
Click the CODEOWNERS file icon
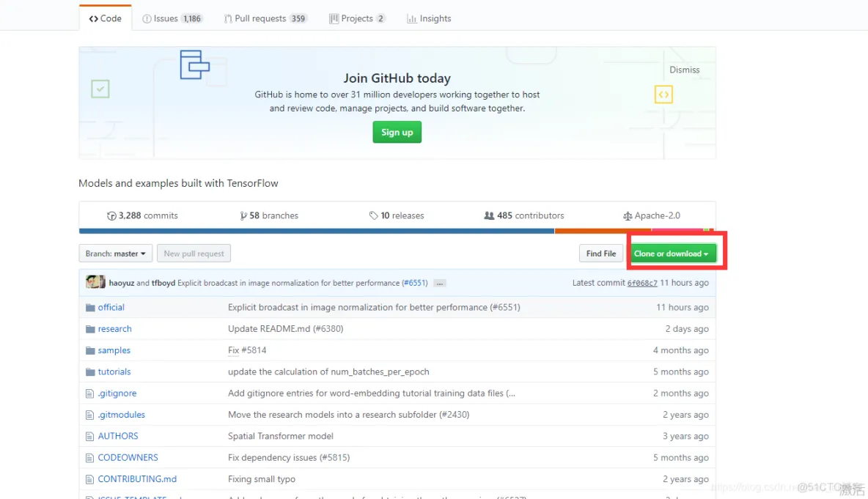pyautogui.click(x=89, y=458)
